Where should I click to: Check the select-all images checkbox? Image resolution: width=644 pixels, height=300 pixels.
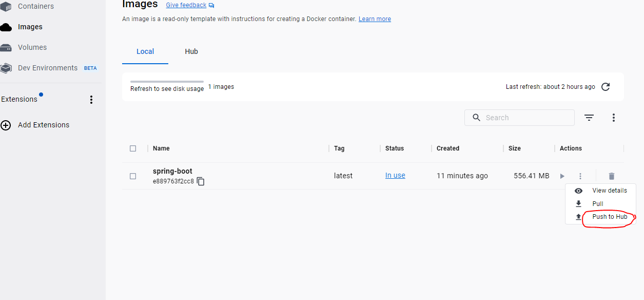133,148
